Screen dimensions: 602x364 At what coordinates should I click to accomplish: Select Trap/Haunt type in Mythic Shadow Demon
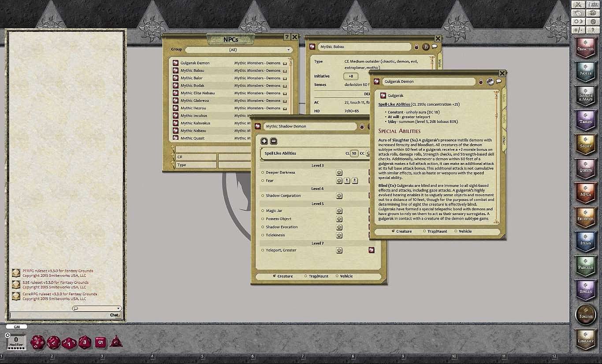point(306,276)
